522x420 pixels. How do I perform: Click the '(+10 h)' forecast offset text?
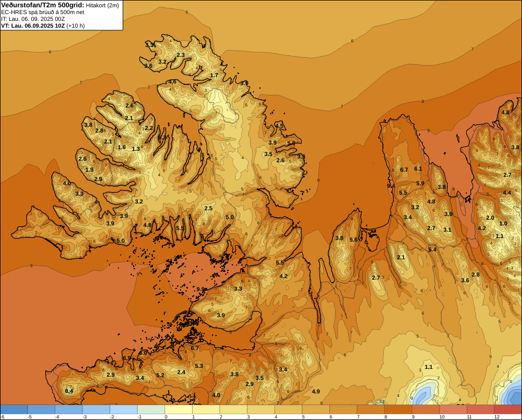[x=76, y=26]
